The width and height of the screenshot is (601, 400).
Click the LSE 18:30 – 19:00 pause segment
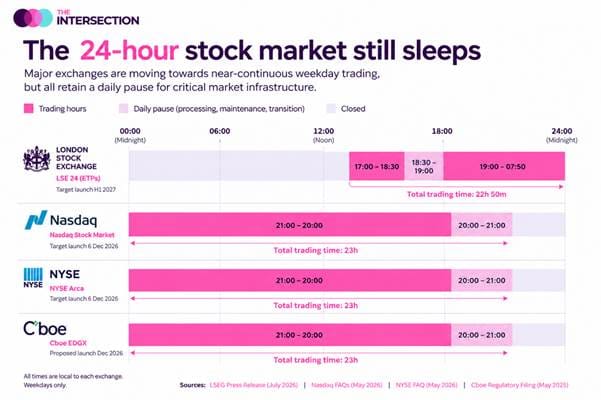coord(424,166)
